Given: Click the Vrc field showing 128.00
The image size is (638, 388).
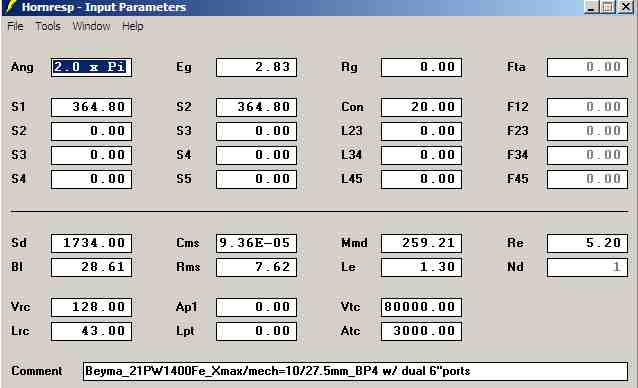Looking at the screenshot, I should tap(92, 307).
